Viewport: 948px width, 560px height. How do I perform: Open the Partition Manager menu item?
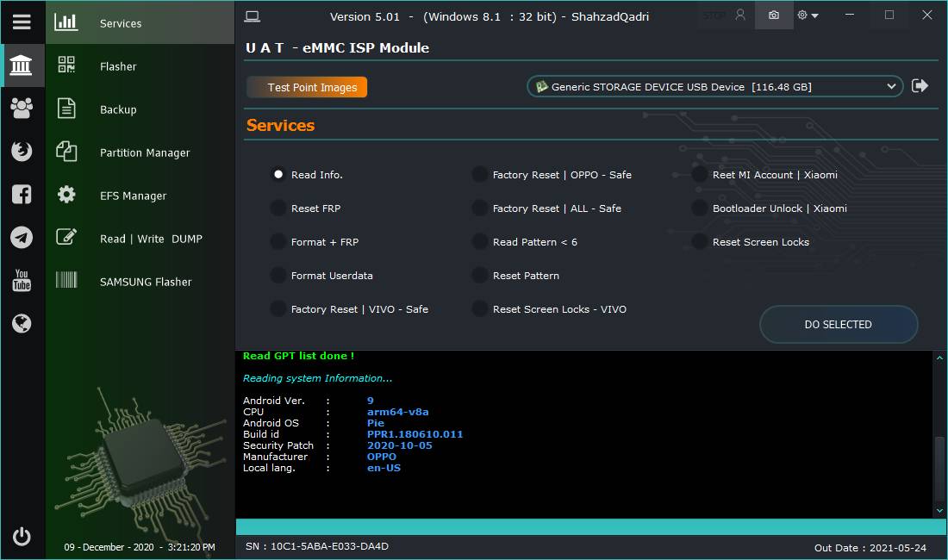point(145,152)
